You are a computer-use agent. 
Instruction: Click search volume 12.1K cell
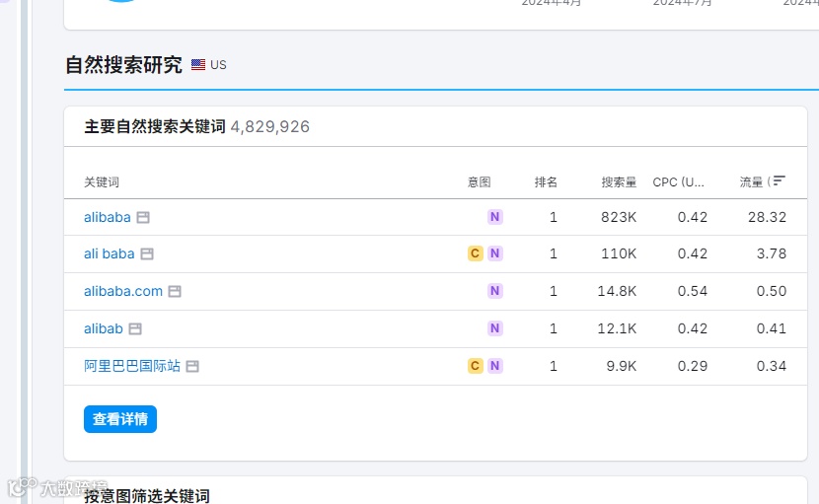tap(617, 328)
